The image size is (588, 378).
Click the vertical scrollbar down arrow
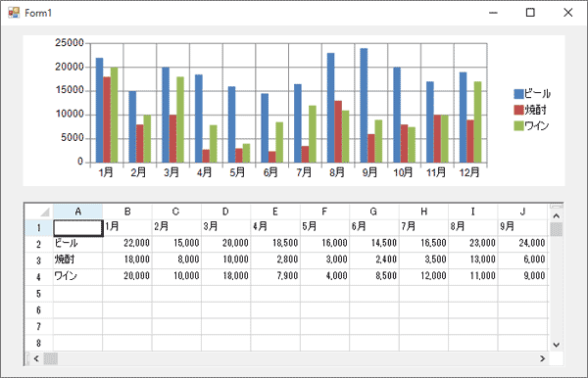pos(556,345)
